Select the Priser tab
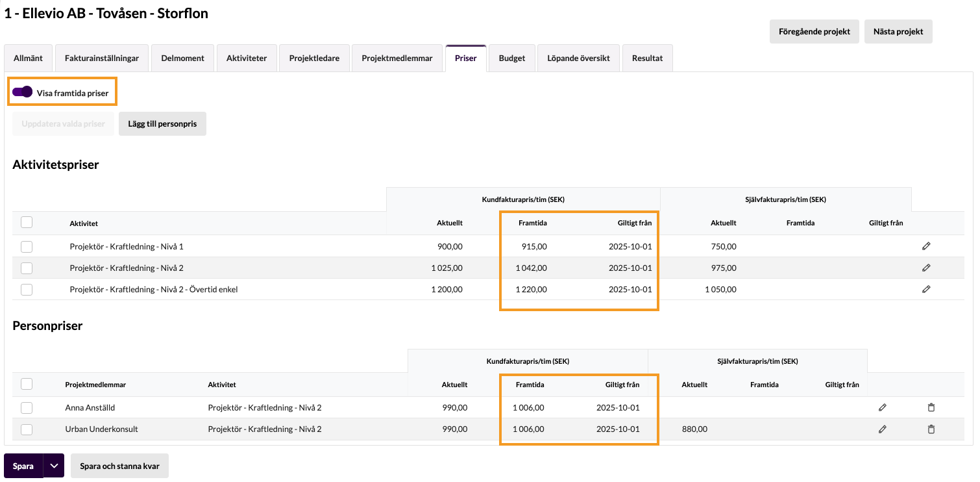Screen dimensions: 980x482 [466, 58]
